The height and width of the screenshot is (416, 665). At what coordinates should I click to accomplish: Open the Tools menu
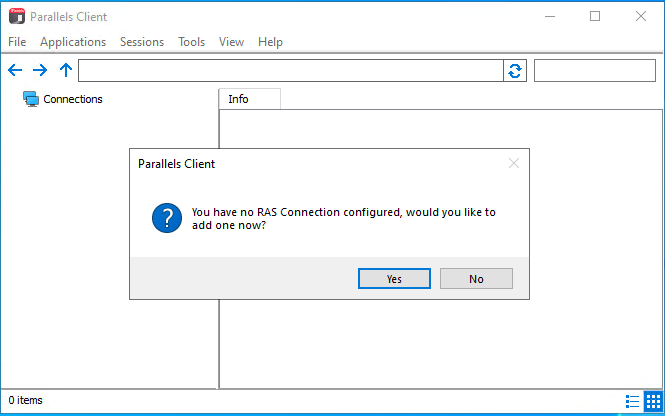click(x=191, y=42)
